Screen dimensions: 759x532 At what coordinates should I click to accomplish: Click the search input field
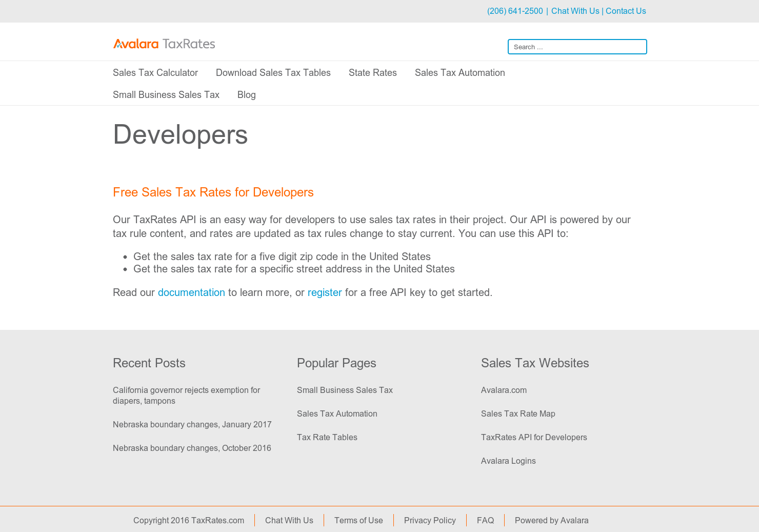click(x=577, y=46)
